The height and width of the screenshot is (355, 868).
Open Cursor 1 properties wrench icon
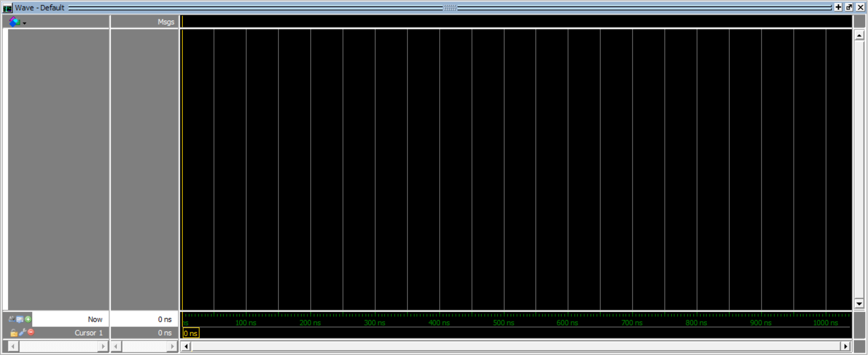pos(22,332)
